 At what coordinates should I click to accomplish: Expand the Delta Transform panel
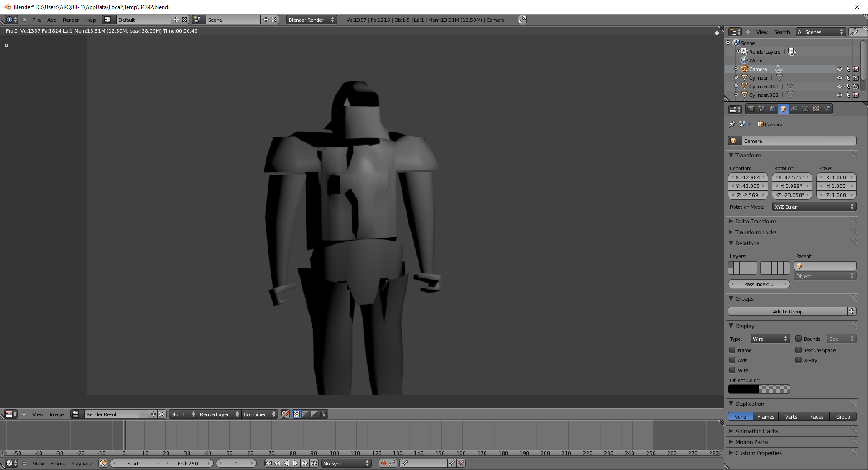(x=756, y=222)
